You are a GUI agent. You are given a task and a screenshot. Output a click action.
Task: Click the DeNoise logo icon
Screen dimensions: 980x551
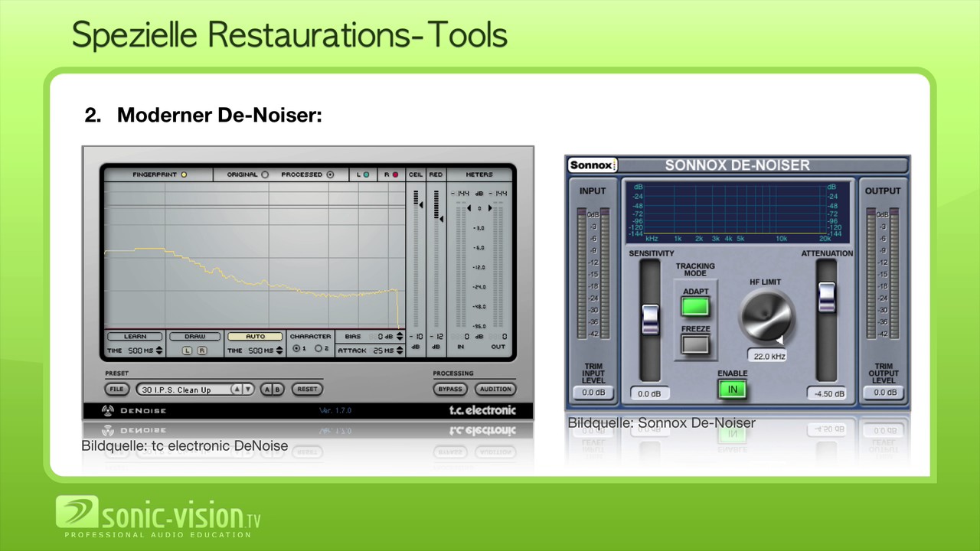(x=108, y=410)
